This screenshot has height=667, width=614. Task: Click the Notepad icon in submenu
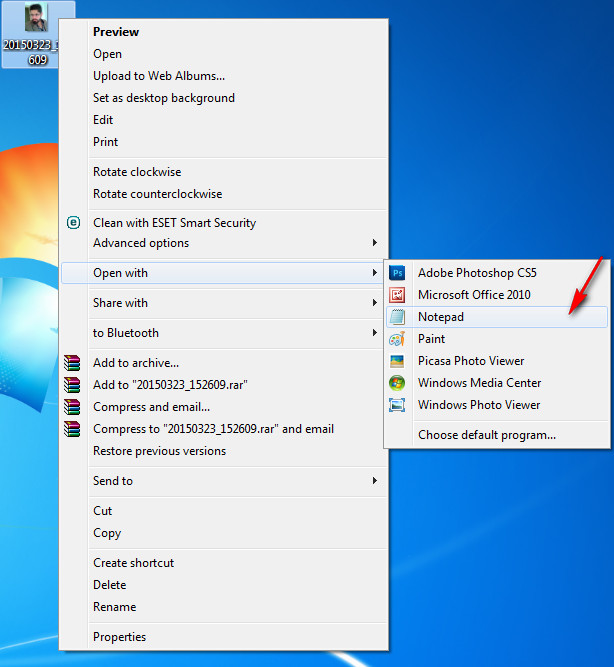pos(397,317)
